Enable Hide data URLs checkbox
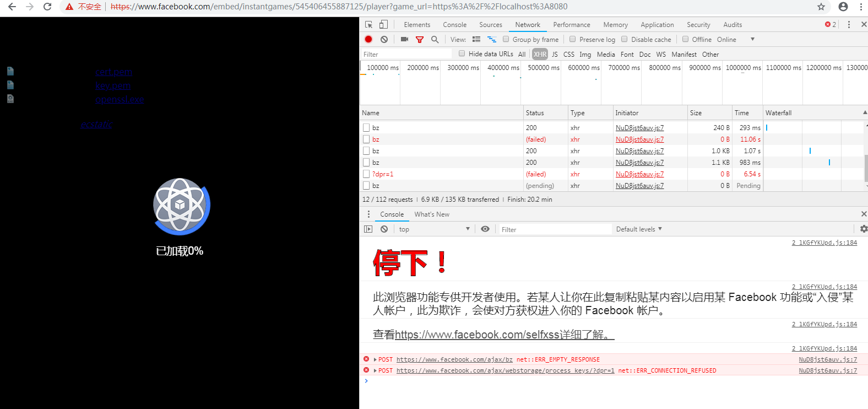The width and height of the screenshot is (868, 409). coord(462,53)
